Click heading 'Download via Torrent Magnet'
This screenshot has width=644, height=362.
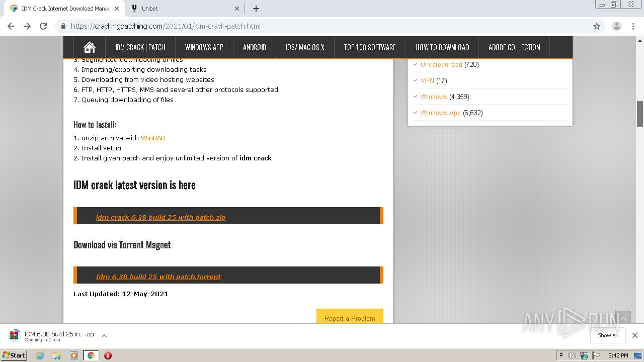click(122, 245)
